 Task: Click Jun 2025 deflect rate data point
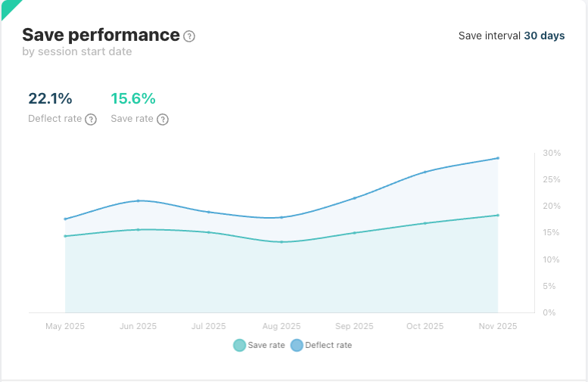[x=138, y=200]
